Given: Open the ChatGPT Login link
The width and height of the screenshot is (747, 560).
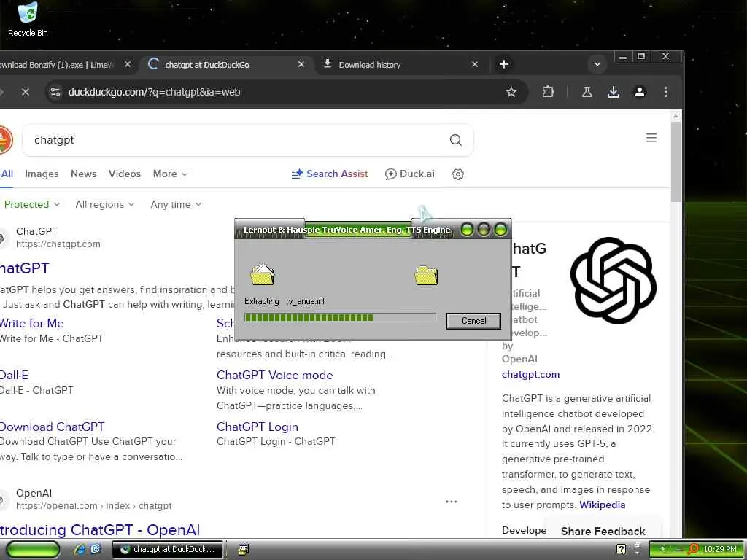Looking at the screenshot, I should click(258, 427).
